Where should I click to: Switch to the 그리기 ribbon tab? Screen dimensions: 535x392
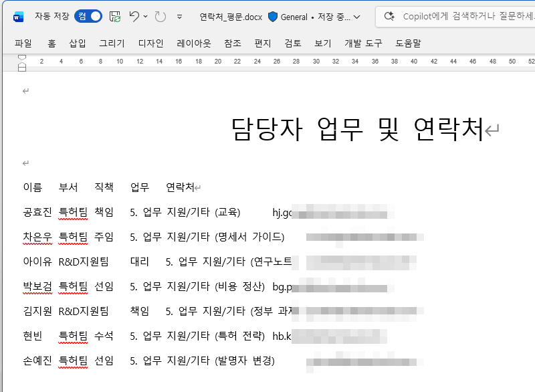point(112,42)
